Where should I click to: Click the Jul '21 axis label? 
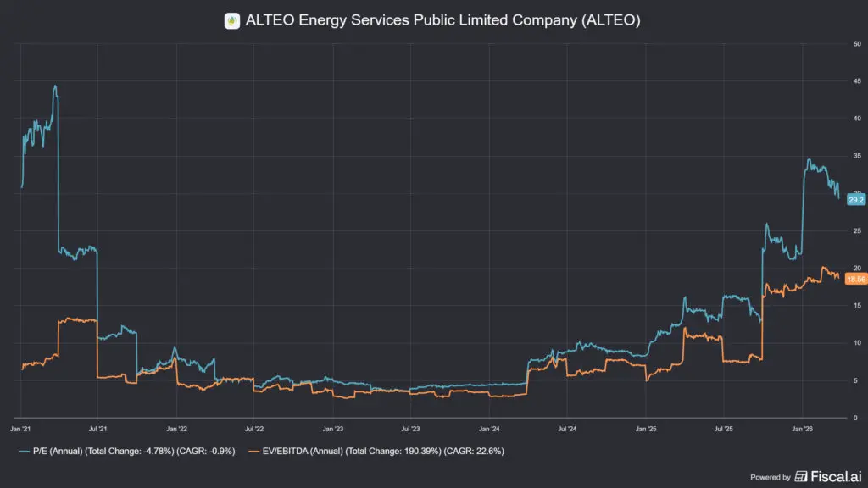point(98,429)
